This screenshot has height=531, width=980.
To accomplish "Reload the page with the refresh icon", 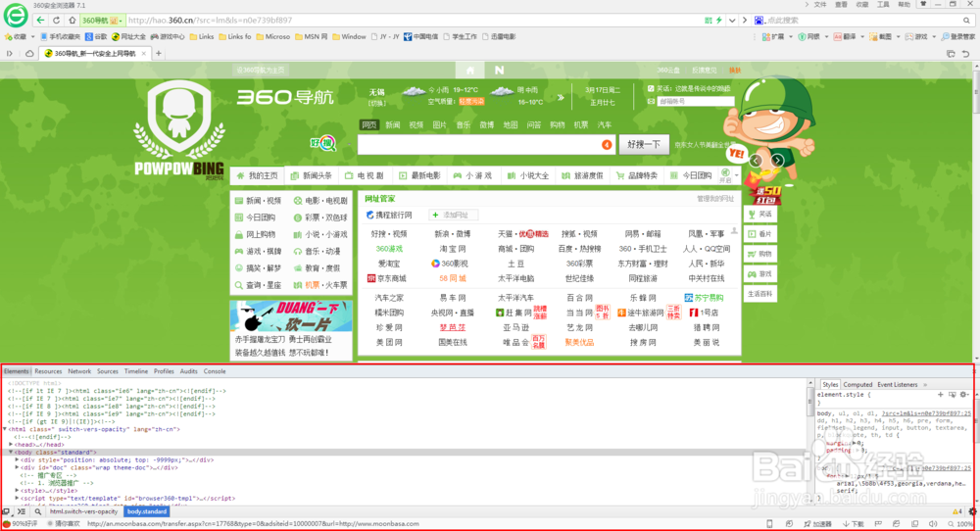I will point(56,20).
